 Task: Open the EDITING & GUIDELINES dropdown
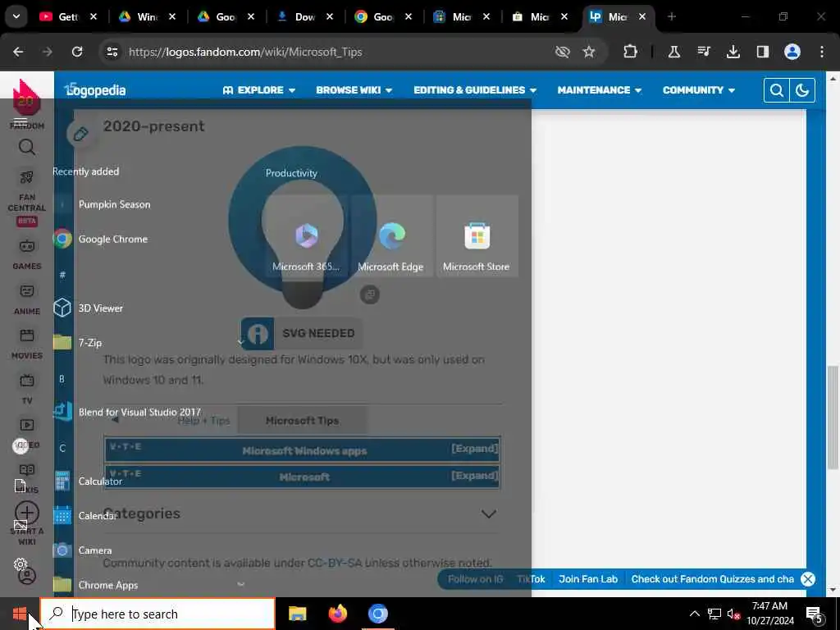pos(475,90)
